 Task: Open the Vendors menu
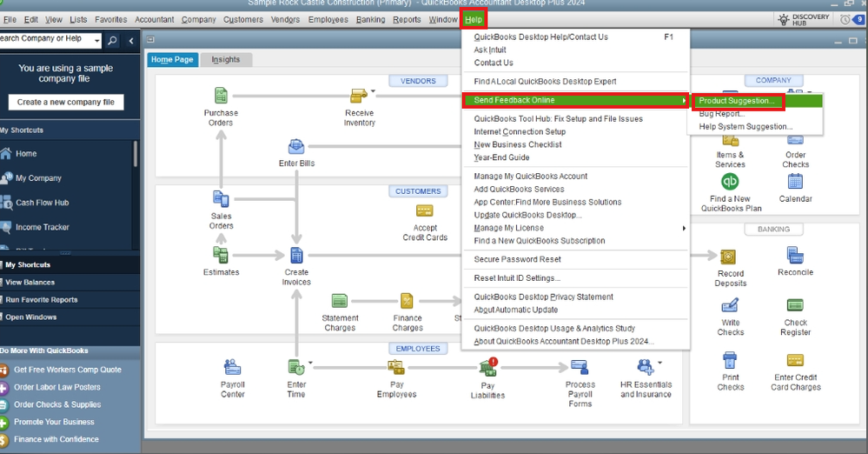pos(285,19)
